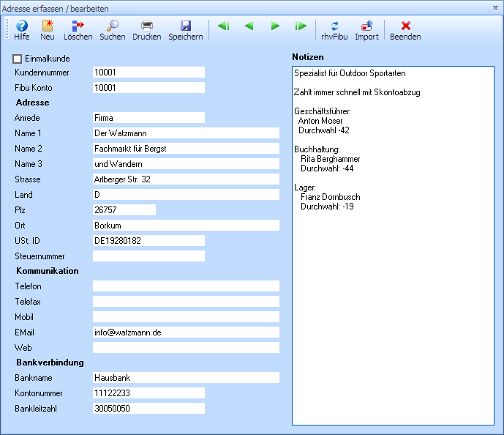Focus the empty Telefon field
Image resolution: width=504 pixels, height=435 pixels.
tap(186, 286)
